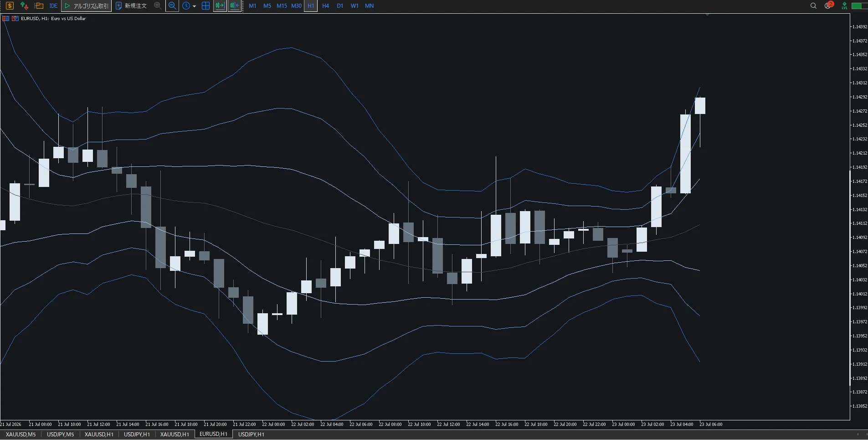This screenshot has width=868, height=440.
Task: Click the '22 Jul 00:00' time axis label
Action: (273, 424)
